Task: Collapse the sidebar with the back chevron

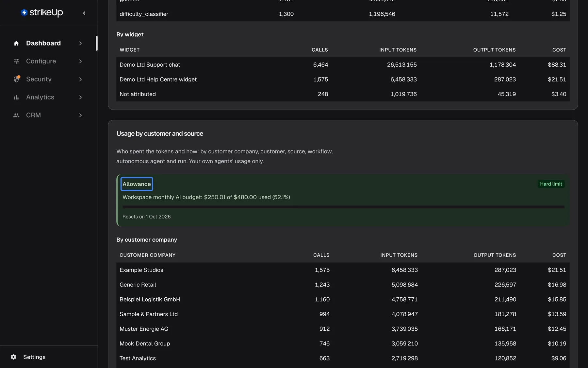Action: (x=84, y=13)
